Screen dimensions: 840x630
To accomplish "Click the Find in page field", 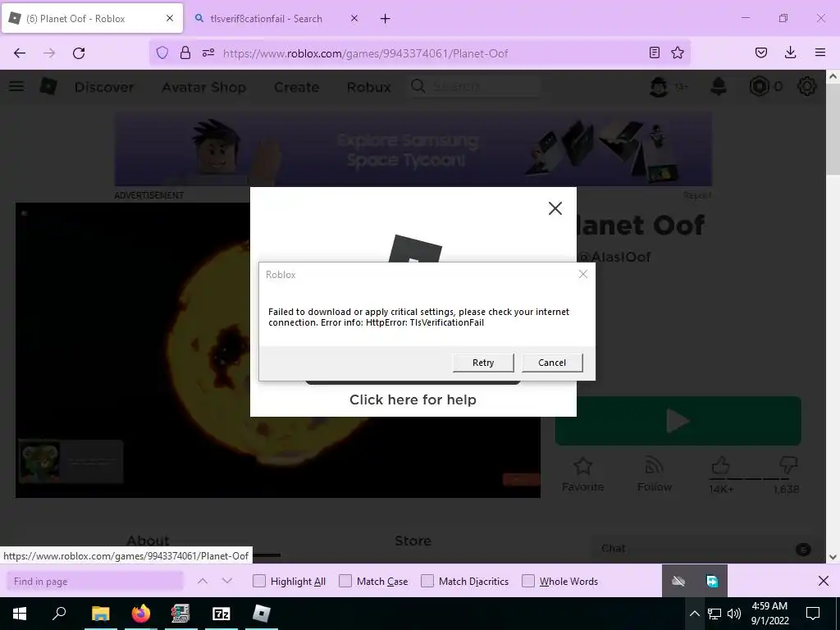I will (x=95, y=582).
